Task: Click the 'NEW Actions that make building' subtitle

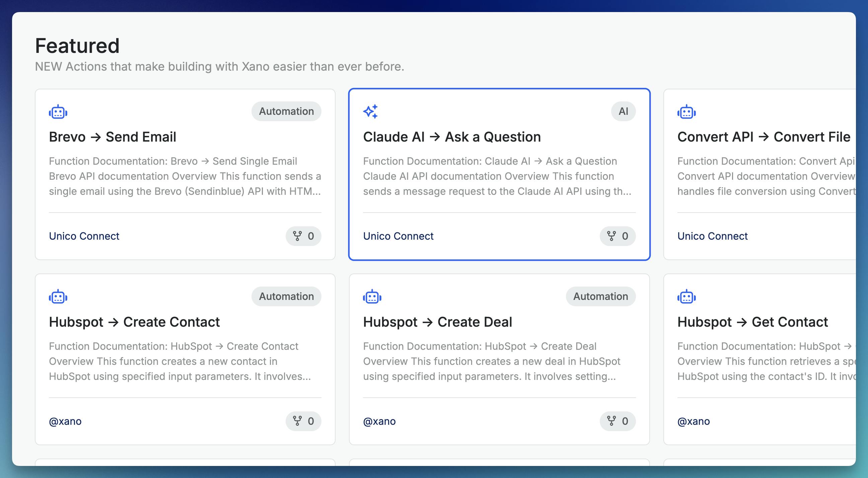Action: point(219,67)
